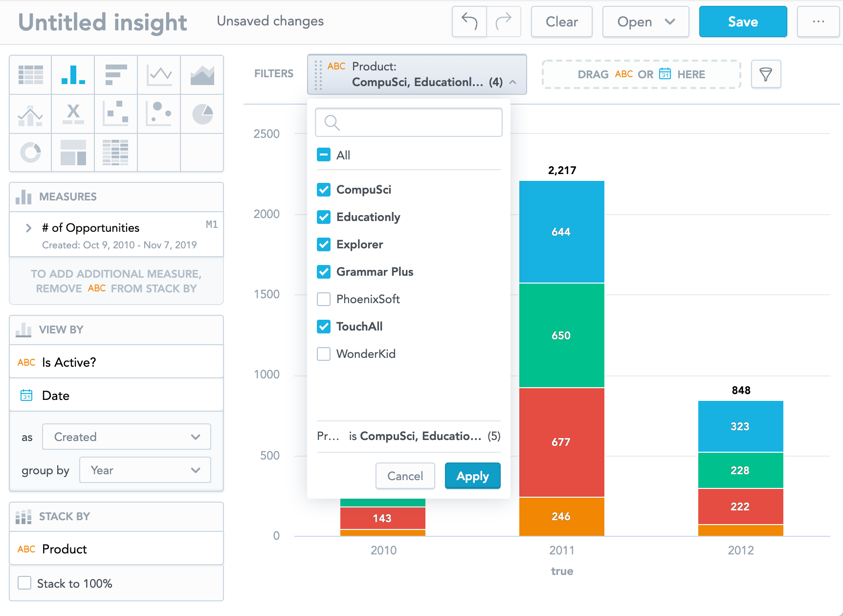
Task: Click the Clear button
Action: click(561, 22)
